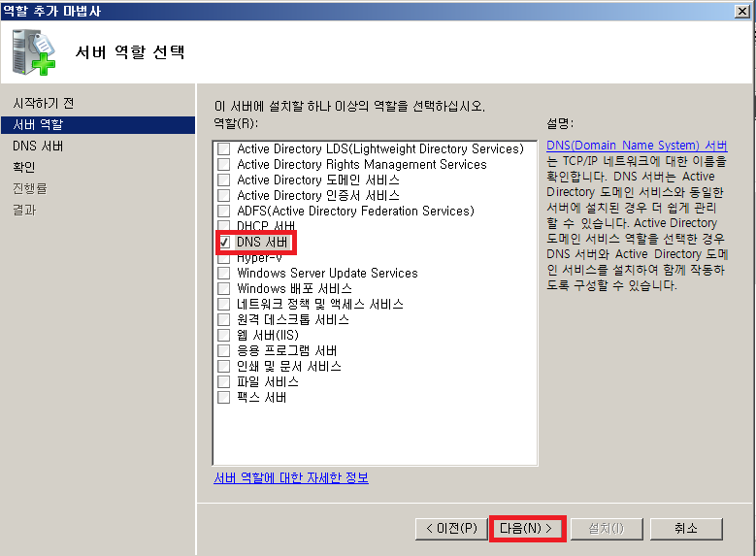
Task: Click the Active Directory 도메인 서비스 row text
Action: [x=318, y=180]
